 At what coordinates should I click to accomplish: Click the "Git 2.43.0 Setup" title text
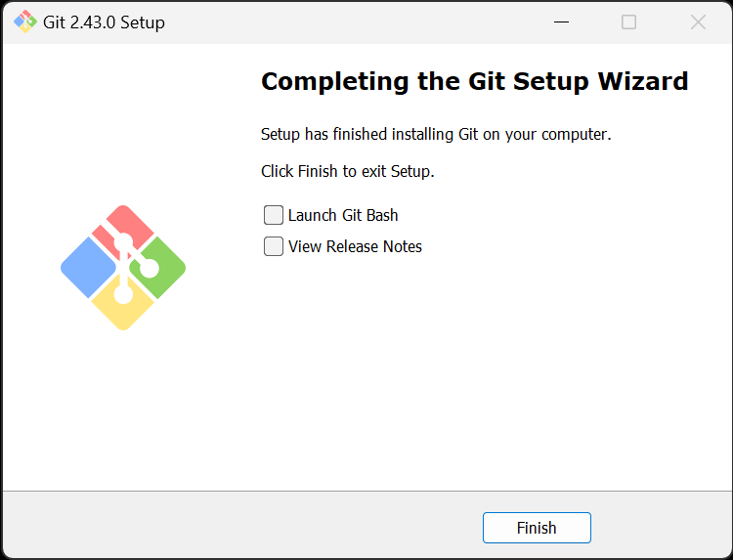point(104,22)
